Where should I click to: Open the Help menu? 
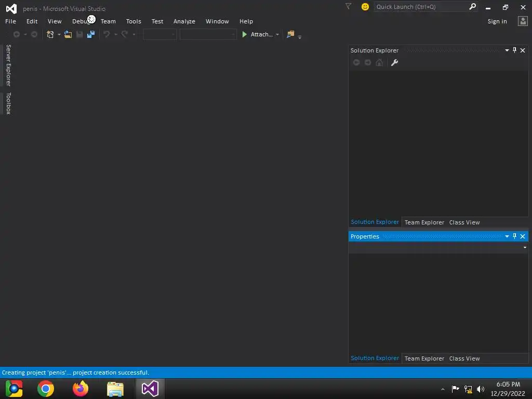(246, 21)
